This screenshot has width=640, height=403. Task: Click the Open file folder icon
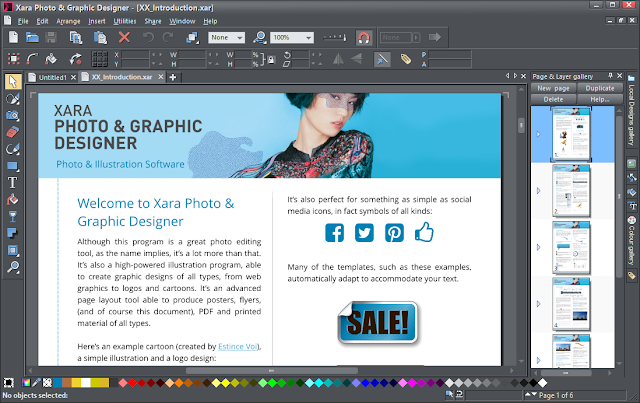(x=32, y=38)
